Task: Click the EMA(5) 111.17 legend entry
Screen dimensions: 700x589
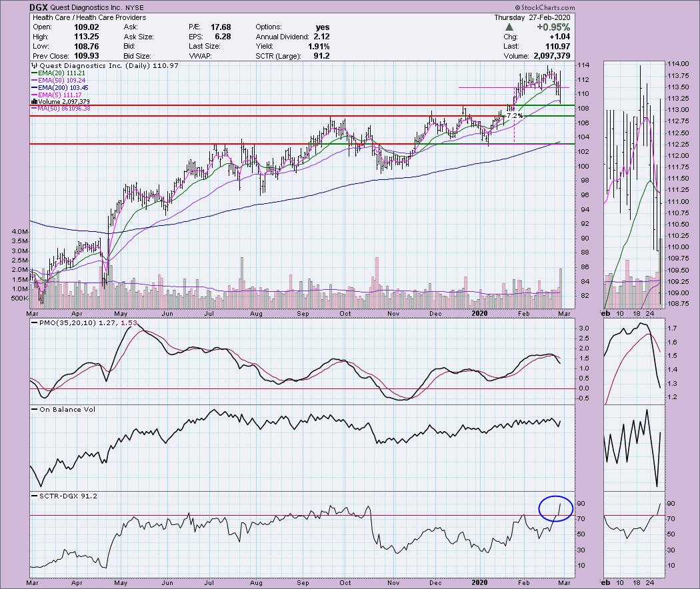Action: click(56, 95)
